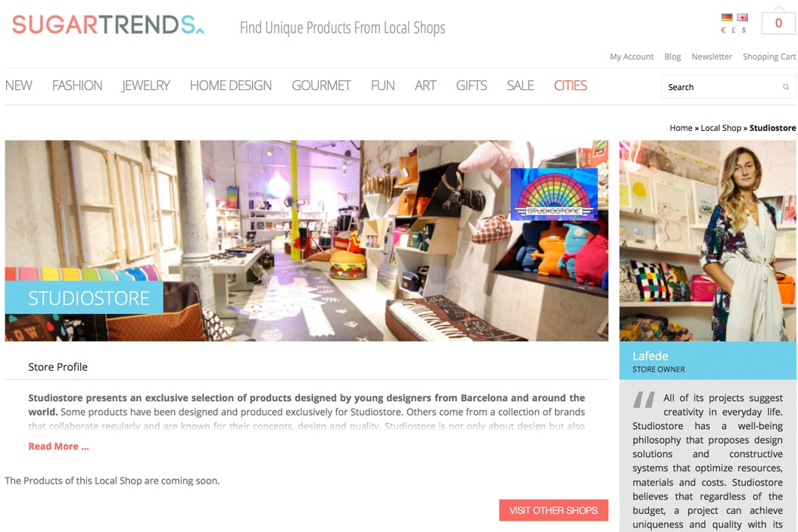Screen dimensions: 798x532
Task: Open the FASHION category menu
Action: click(77, 86)
